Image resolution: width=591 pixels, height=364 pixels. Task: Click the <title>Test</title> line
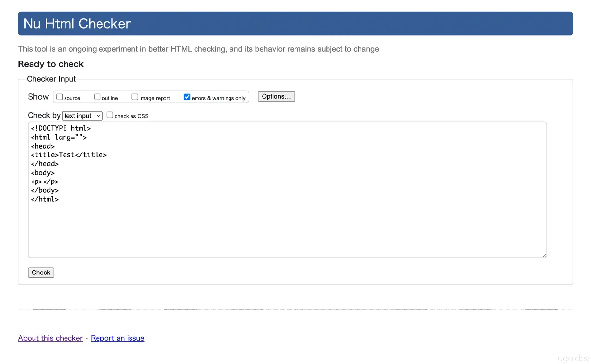68,155
